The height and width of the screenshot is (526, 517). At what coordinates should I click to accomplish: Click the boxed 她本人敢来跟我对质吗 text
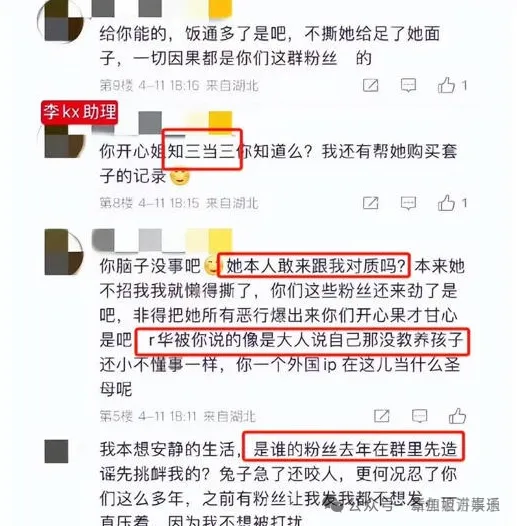(313, 265)
